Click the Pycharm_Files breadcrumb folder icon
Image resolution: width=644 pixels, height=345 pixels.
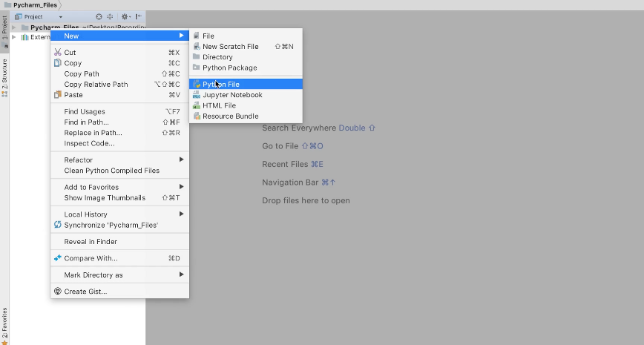[x=7, y=5]
